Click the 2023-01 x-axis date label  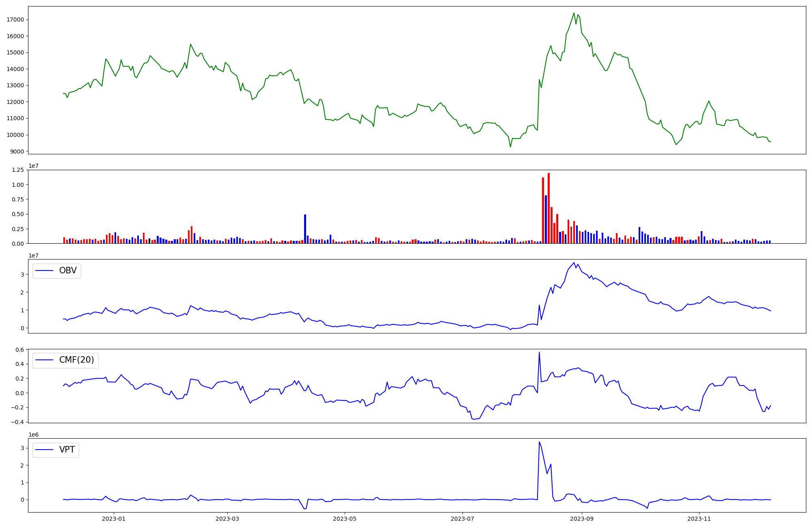[x=114, y=519]
